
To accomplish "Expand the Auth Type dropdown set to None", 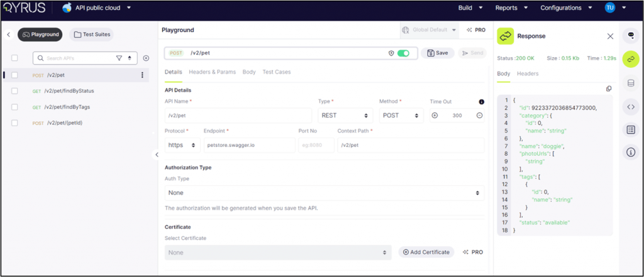I will pyautogui.click(x=324, y=193).
